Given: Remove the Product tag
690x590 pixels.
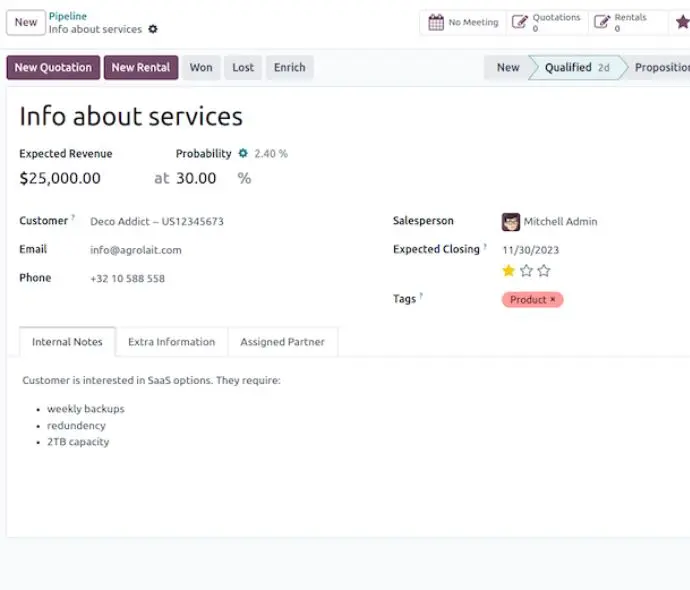Looking at the screenshot, I should point(553,300).
